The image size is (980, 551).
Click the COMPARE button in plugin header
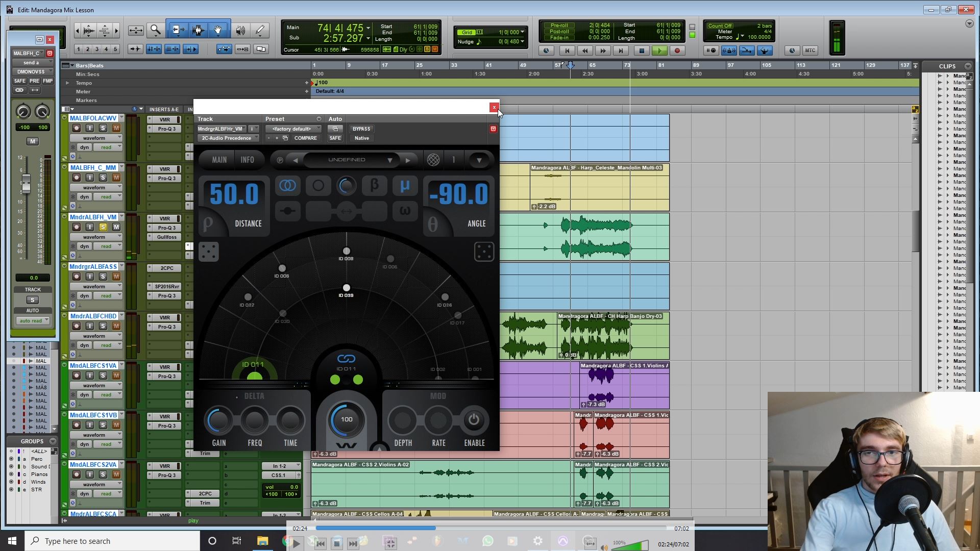[x=306, y=138]
